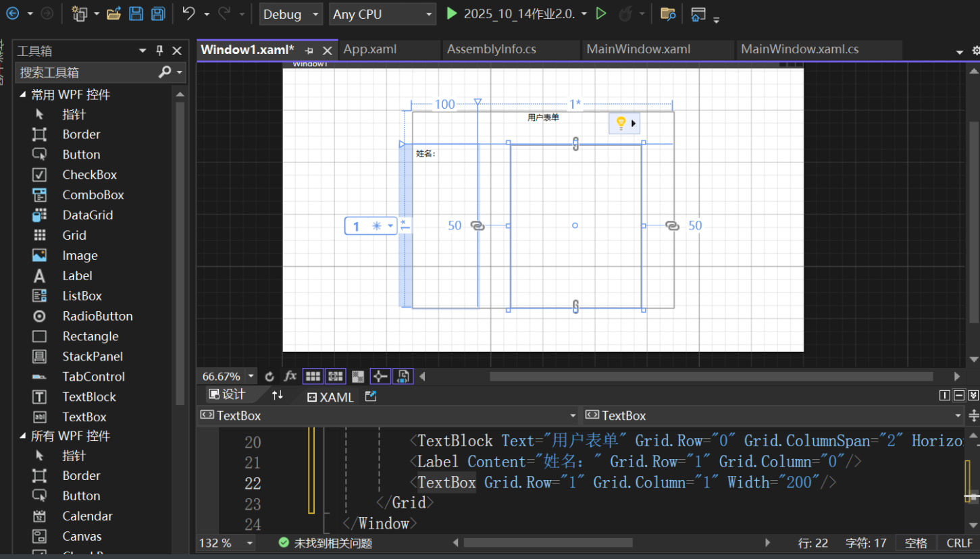Start without debugging using outlined play icon

601,14
